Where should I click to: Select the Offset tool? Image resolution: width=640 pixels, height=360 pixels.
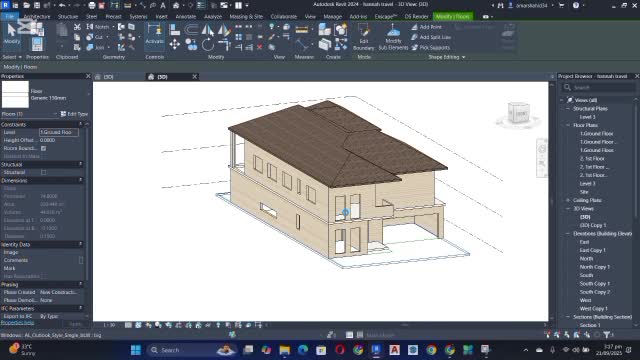191,29
